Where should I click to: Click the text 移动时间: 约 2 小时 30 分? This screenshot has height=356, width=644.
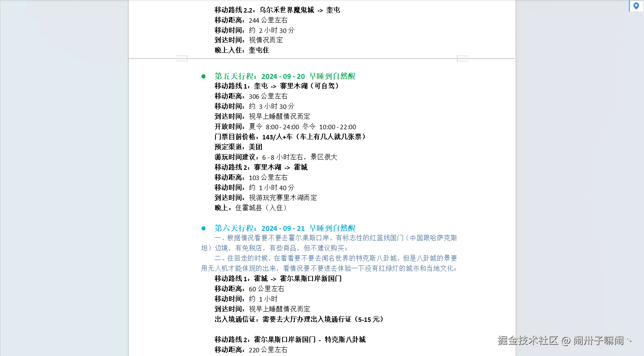pyautogui.click(x=255, y=30)
